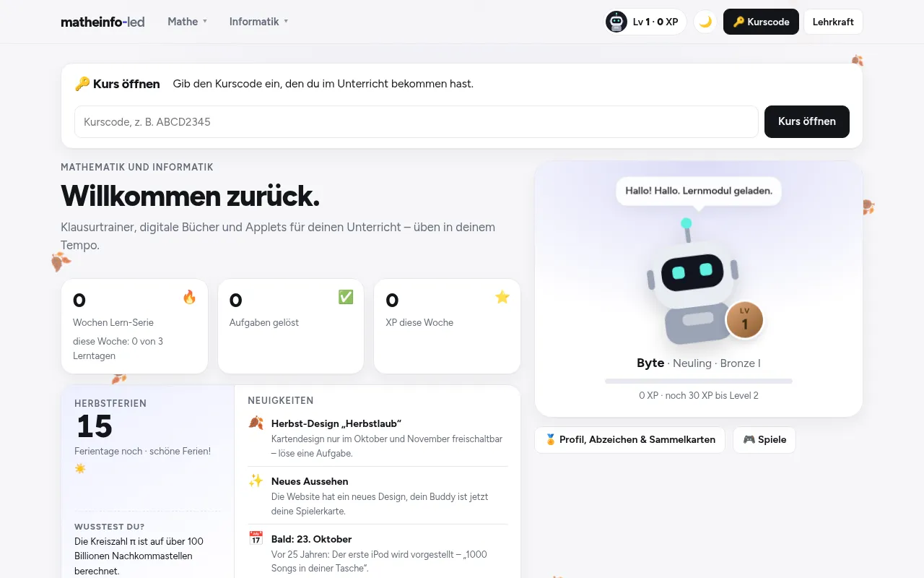This screenshot has height=578, width=924.
Task: Expand the Mathe dropdown menu
Action: (x=188, y=22)
